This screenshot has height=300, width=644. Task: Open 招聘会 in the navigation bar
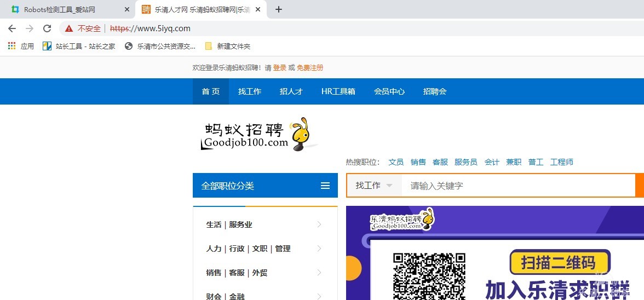coord(435,91)
